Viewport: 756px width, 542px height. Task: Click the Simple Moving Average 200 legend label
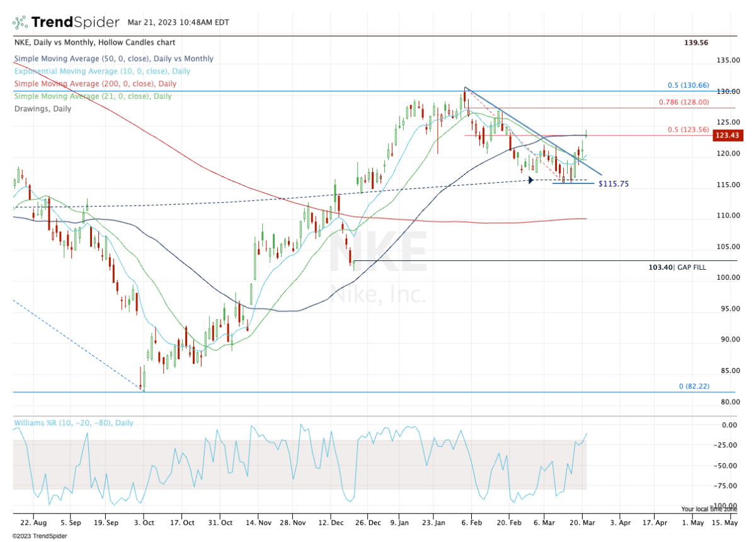point(94,84)
